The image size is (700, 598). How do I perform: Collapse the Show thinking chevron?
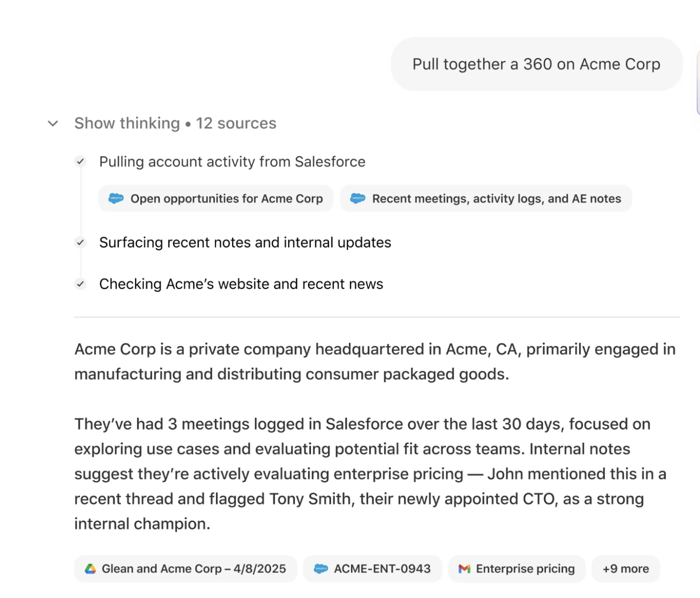(x=53, y=123)
